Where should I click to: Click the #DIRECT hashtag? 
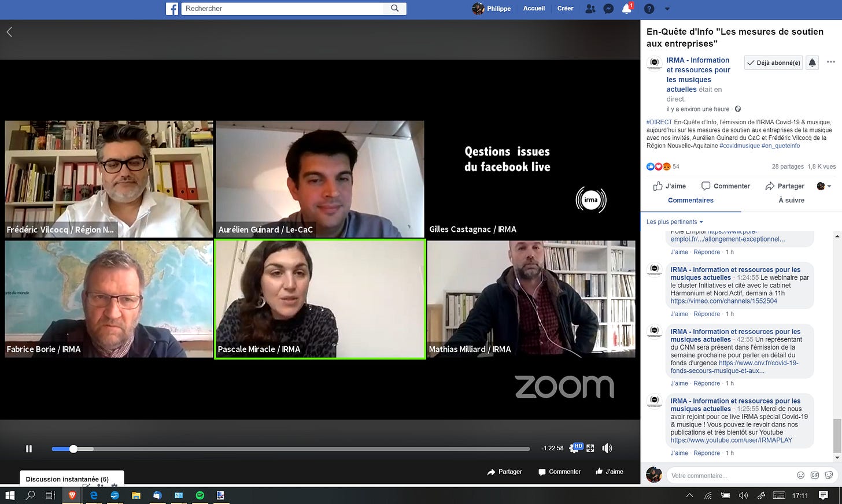point(659,122)
